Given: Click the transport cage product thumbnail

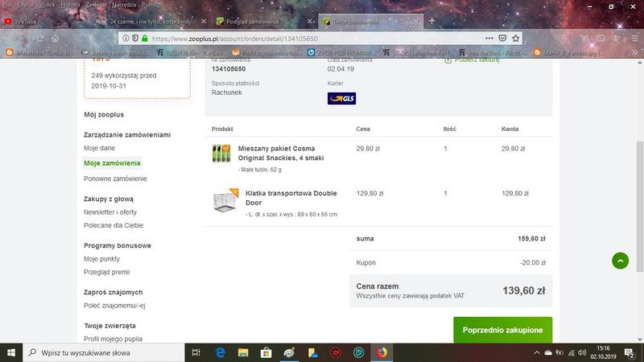Looking at the screenshot, I should tap(225, 200).
